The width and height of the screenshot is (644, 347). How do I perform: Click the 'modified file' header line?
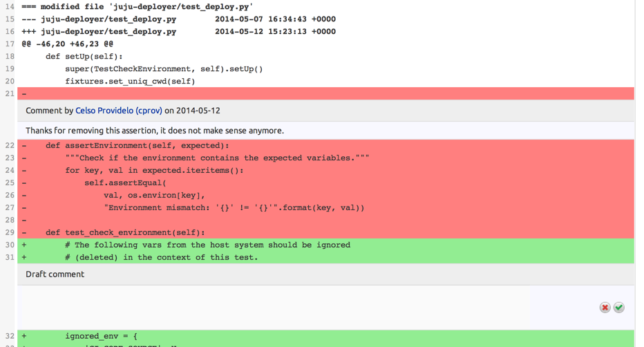tap(138, 7)
